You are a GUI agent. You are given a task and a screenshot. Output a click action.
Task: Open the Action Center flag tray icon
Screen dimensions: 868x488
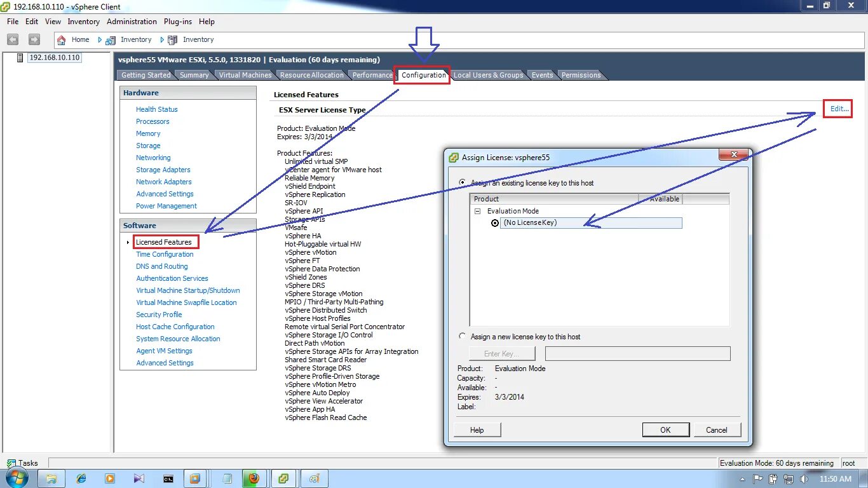[x=758, y=479]
